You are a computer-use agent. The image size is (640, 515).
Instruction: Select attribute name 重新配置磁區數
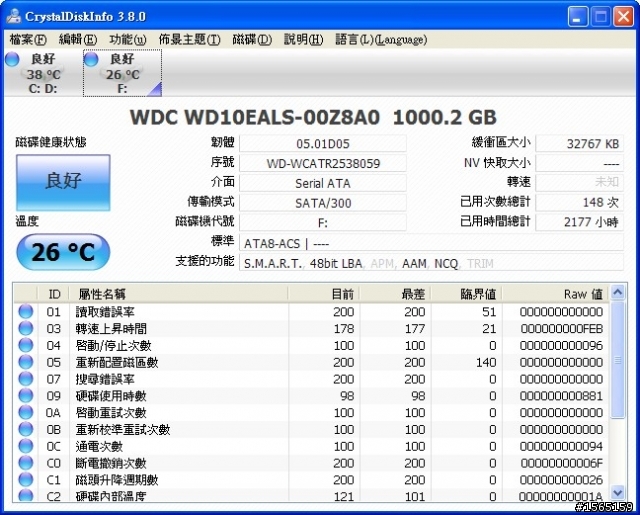117,362
